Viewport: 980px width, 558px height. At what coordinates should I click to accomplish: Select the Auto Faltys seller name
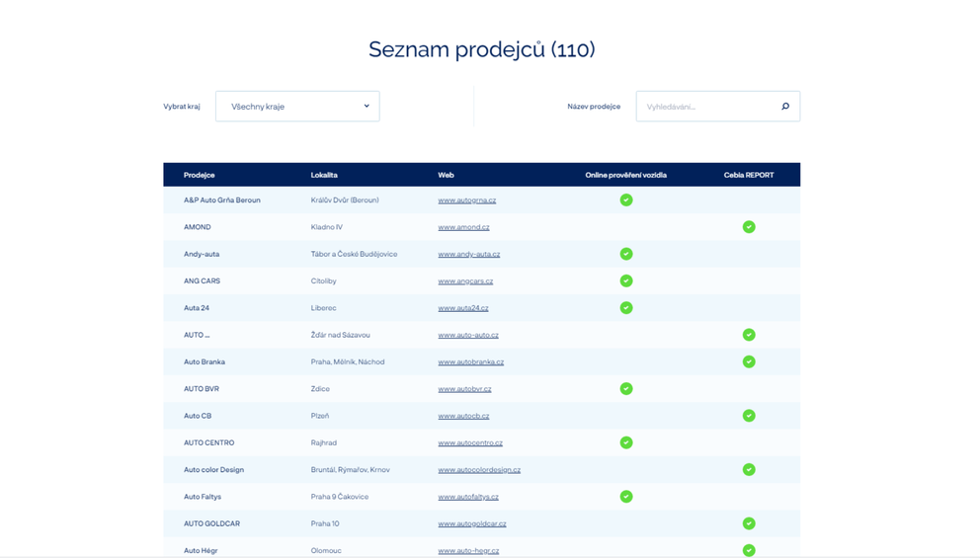click(x=203, y=496)
